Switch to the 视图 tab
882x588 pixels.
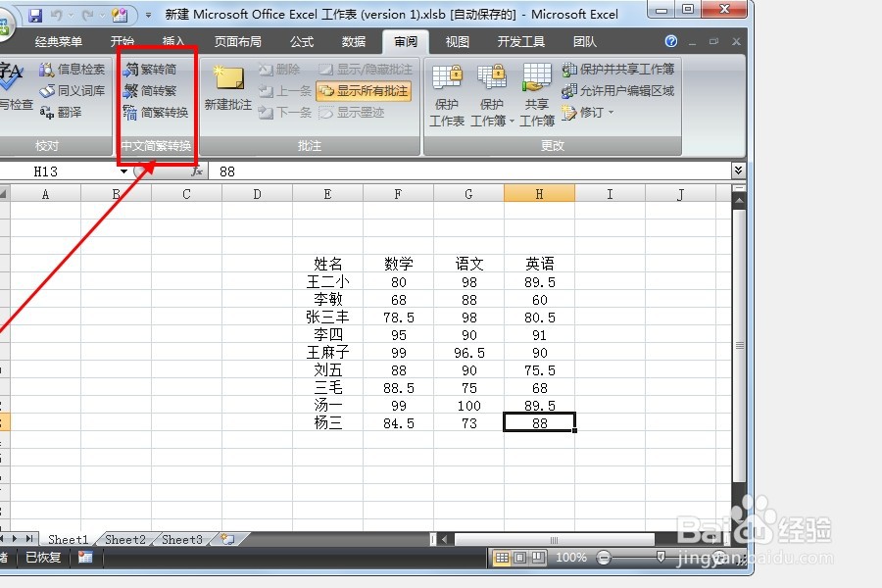point(457,41)
